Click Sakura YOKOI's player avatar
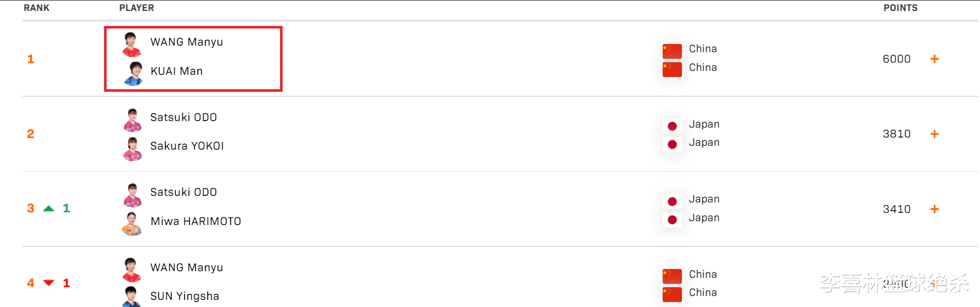980x307 pixels. 133,149
